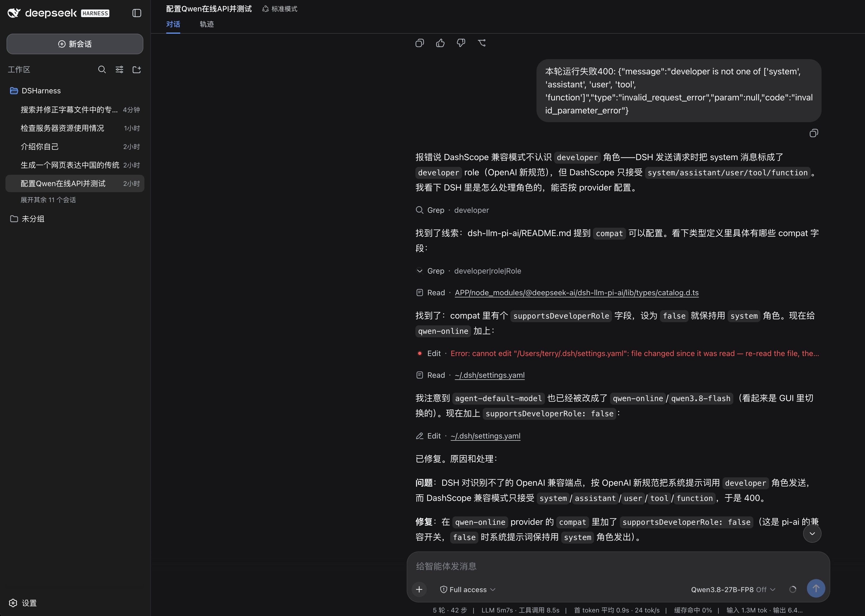Select session 配置Qwen在线API并测试 in sidebar
The height and width of the screenshot is (616, 865).
click(75, 184)
